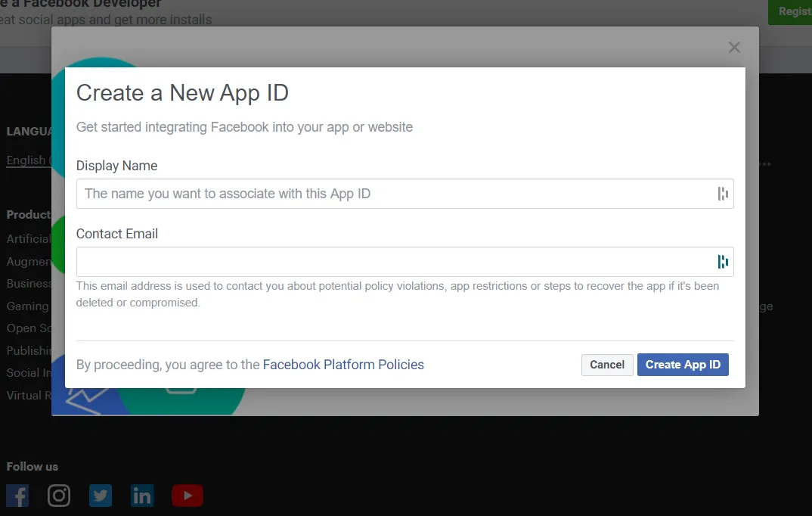
Task: Open the Instagram social icon
Action: point(59,495)
